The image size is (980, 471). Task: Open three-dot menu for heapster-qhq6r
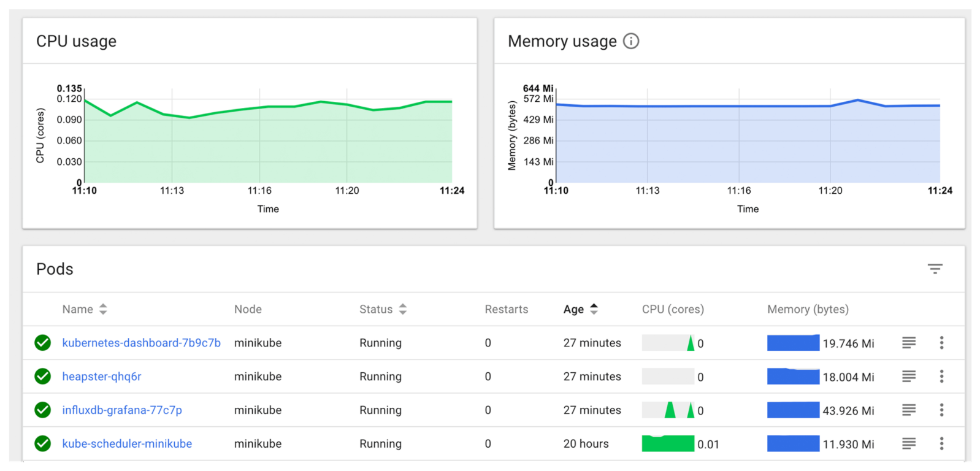[941, 377]
